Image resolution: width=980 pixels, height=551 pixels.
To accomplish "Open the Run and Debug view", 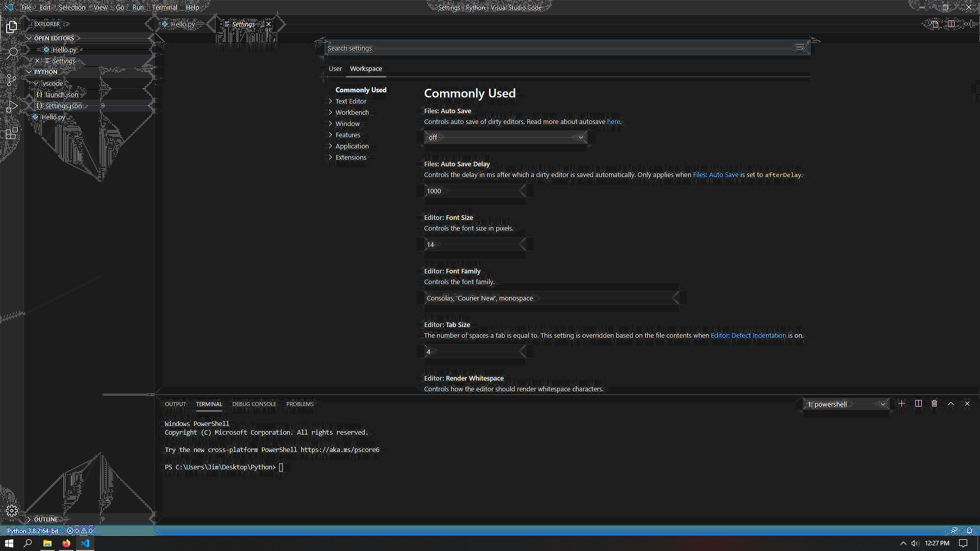I will click(12, 107).
